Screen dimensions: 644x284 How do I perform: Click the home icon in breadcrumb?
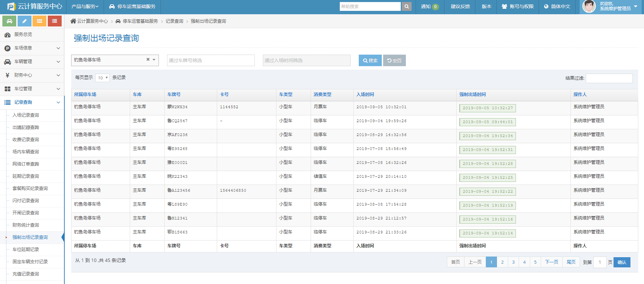point(73,21)
